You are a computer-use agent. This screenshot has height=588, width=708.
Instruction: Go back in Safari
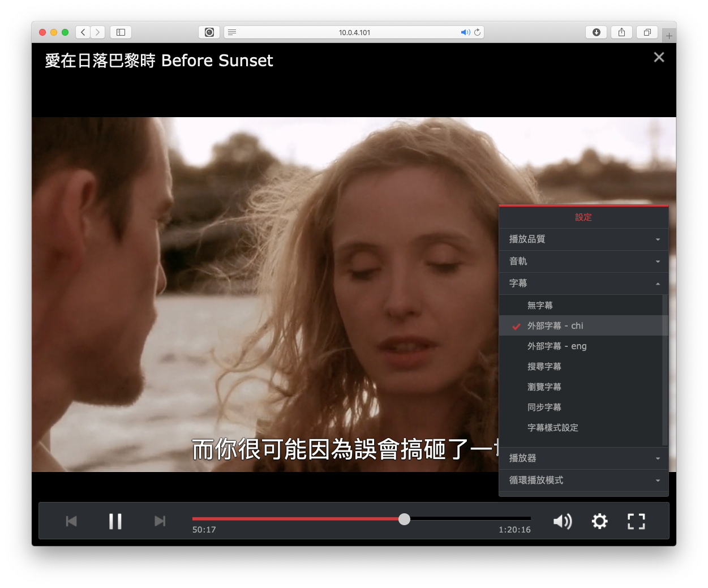pyautogui.click(x=83, y=32)
